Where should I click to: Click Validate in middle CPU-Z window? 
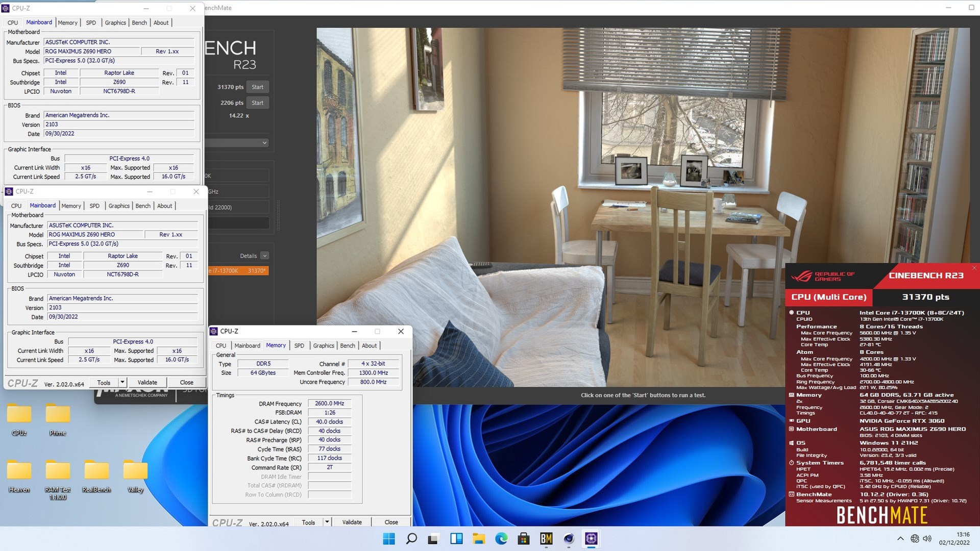point(147,382)
